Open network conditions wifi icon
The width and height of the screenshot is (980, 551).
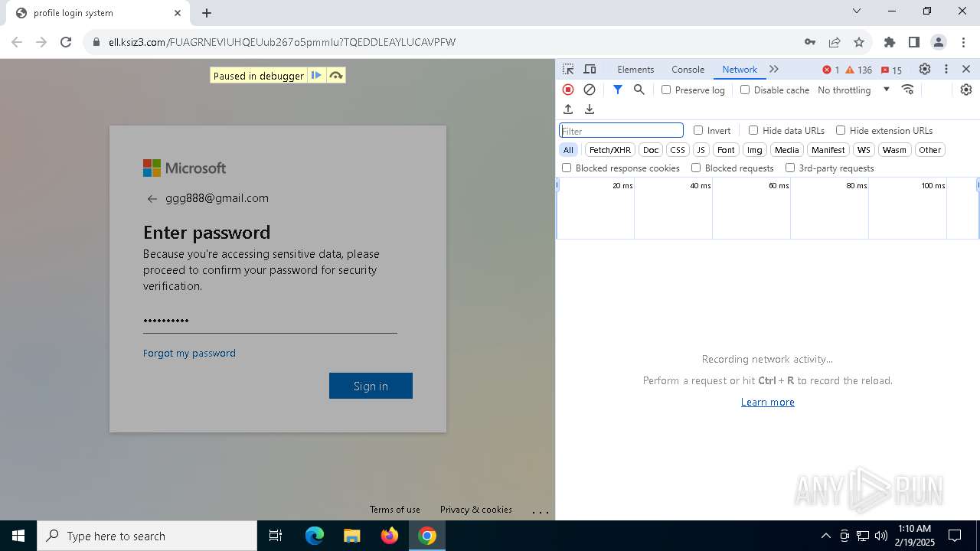[x=908, y=90]
